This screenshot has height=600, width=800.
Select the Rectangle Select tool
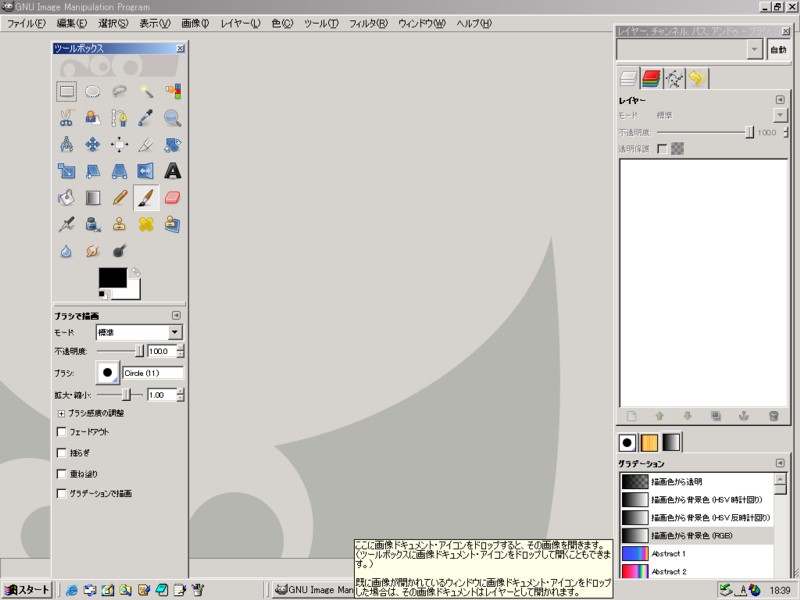tap(66, 91)
